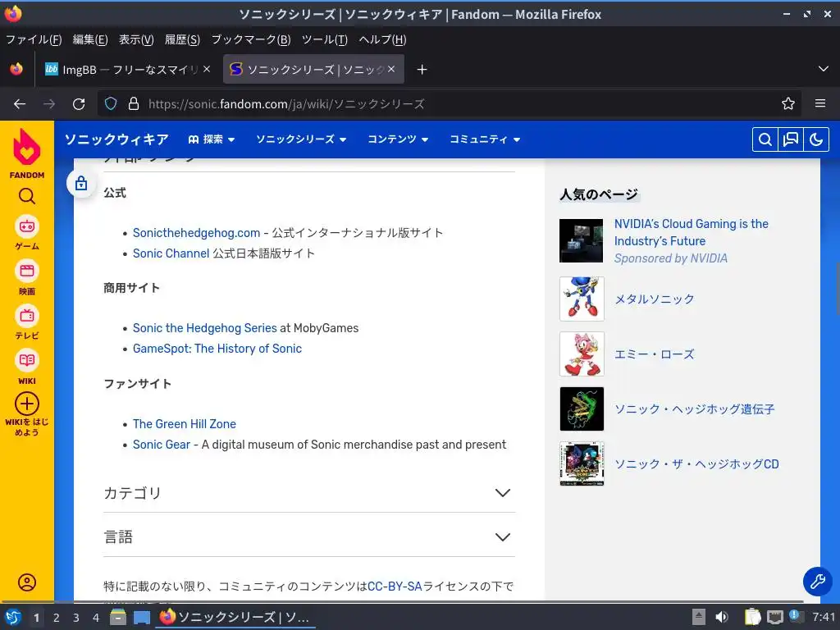Viewport: 840px width, 630px height.
Task: Open the テレビ (TV) sidebar icon
Action: click(27, 316)
